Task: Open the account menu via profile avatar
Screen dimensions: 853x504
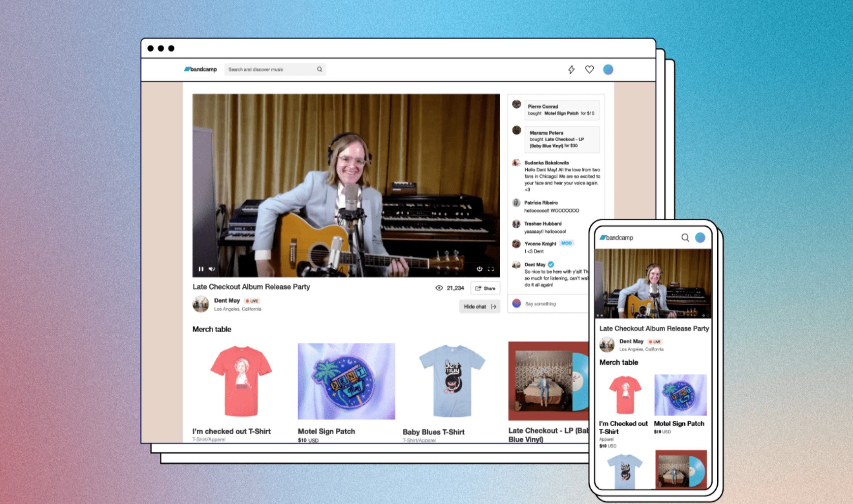Action: (608, 69)
